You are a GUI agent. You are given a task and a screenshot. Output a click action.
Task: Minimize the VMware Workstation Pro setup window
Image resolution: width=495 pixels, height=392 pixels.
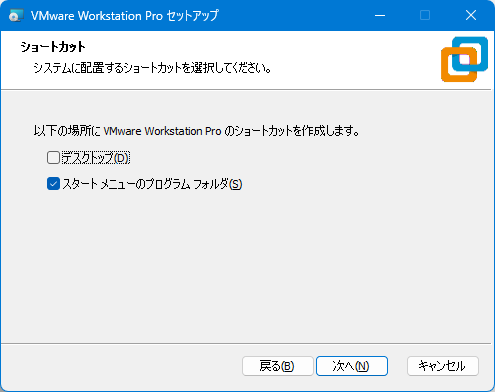(380, 15)
